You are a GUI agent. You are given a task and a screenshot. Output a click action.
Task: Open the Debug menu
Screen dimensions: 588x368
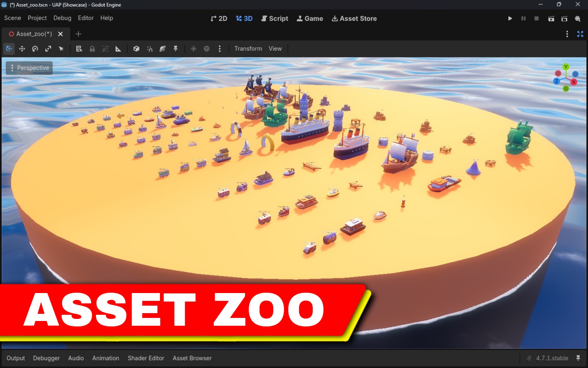pyautogui.click(x=62, y=18)
